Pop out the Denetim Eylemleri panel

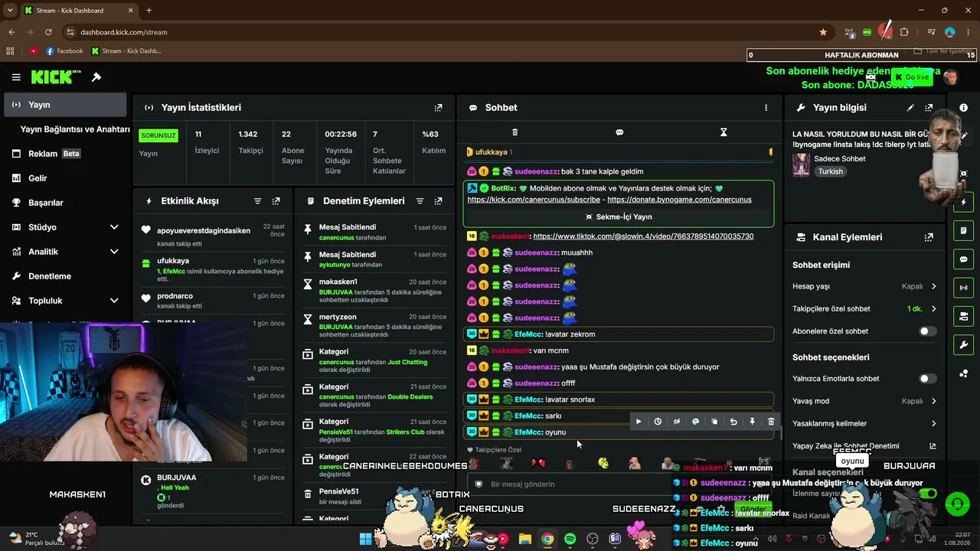(438, 201)
